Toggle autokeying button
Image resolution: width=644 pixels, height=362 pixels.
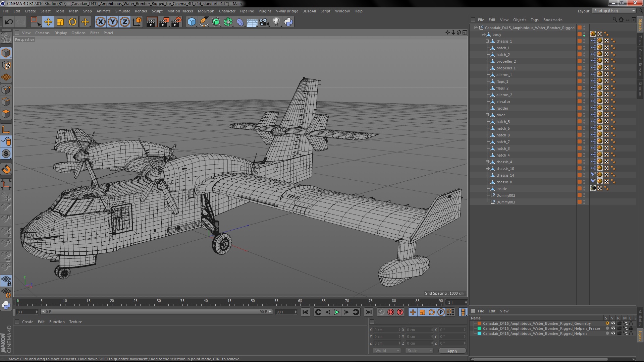[x=391, y=312]
